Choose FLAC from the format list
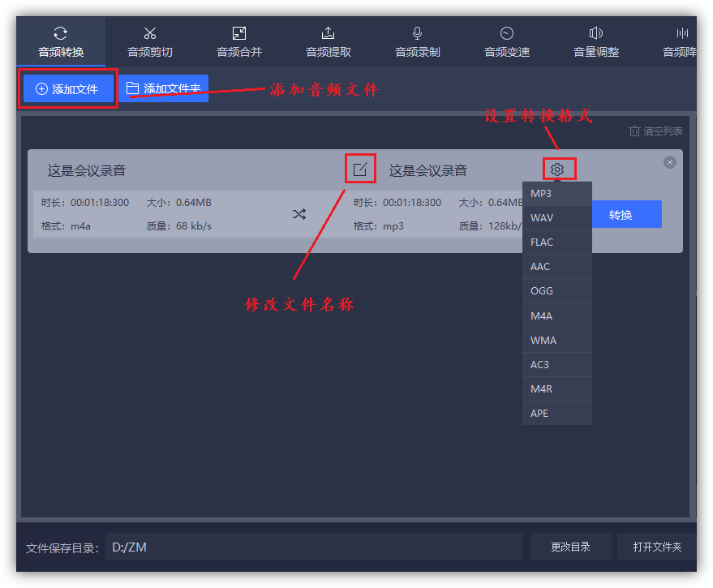Viewport: 713px width, 588px height. coord(556,242)
